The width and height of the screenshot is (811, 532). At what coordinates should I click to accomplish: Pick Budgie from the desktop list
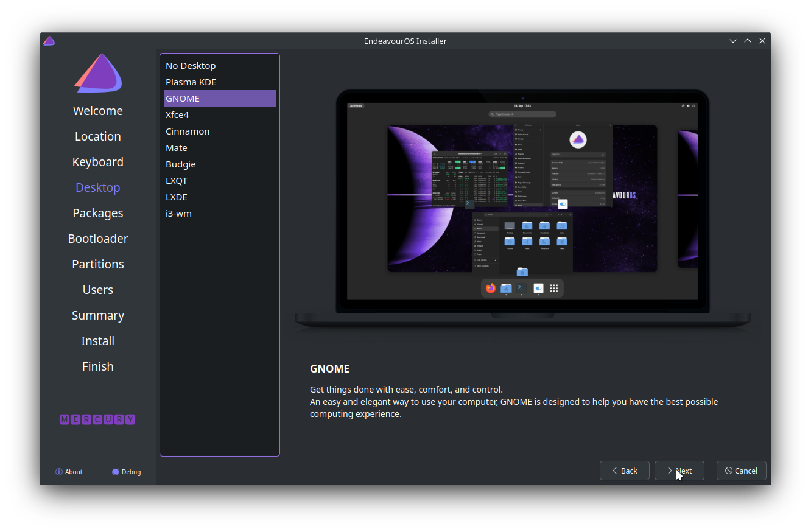(x=220, y=164)
